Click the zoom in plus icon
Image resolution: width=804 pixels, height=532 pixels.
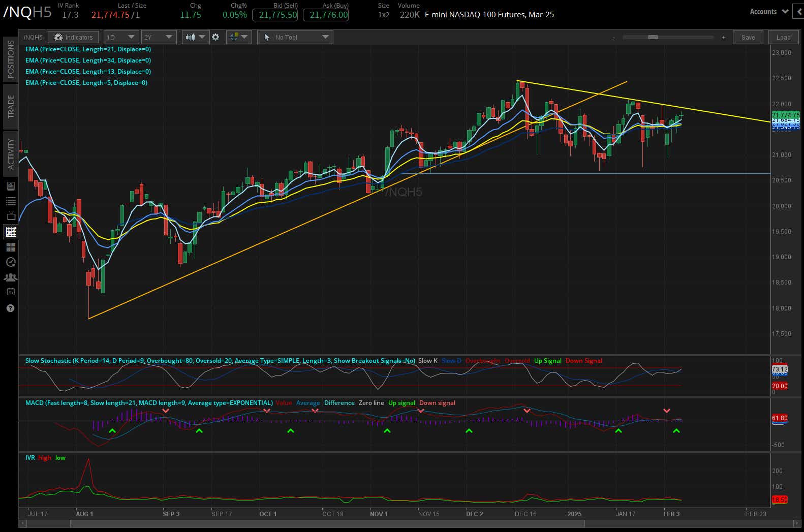click(x=723, y=37)
